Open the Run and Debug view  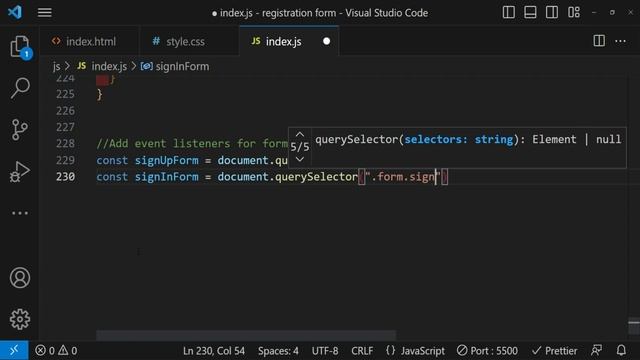(20, 171)
